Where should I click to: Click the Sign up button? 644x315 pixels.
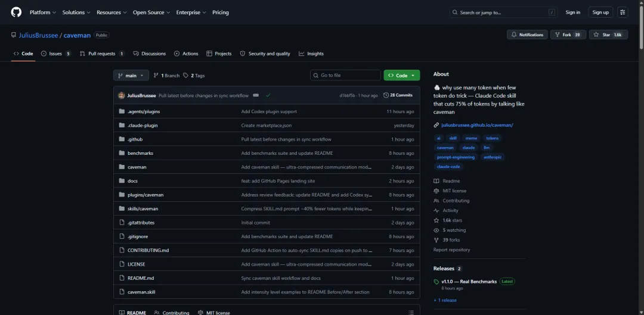(x=600, y=13)
